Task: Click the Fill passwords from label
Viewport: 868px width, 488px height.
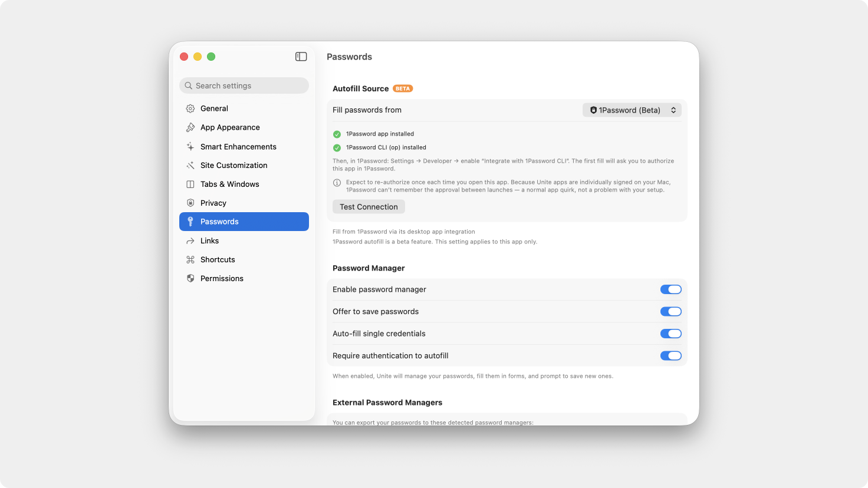Action: [367, 110]
